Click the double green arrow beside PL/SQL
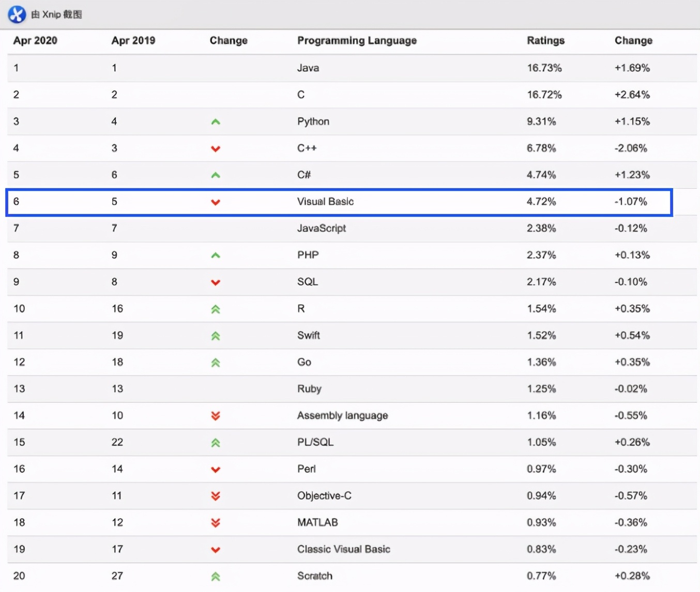This screenshot has height=592, width=700. pos(216,443)
